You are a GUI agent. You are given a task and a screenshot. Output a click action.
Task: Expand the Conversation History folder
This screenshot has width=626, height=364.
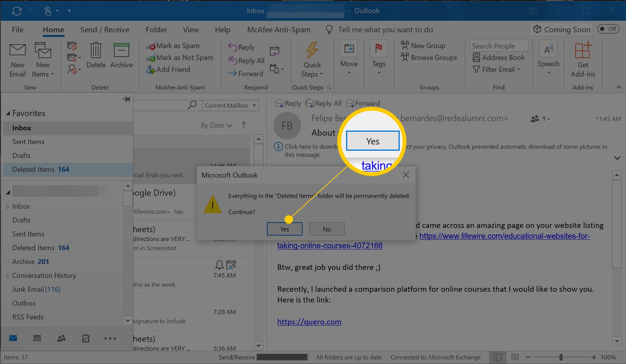[x=8, y=276]
